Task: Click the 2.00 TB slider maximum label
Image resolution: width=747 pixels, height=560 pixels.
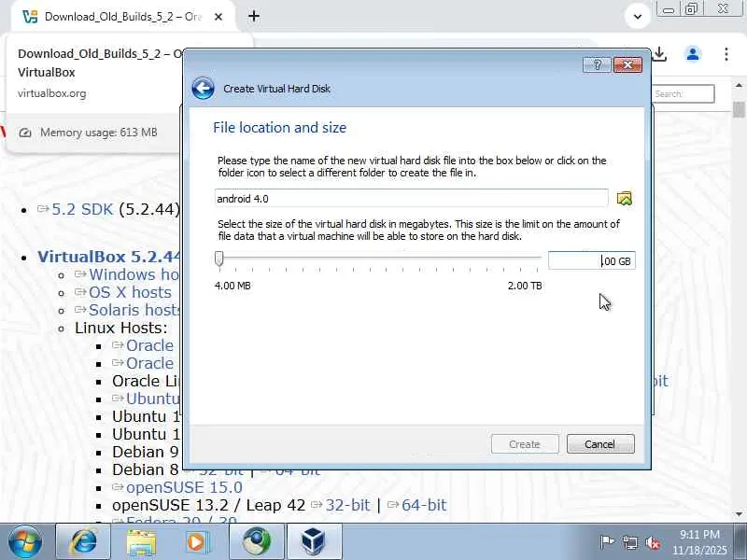Action: 525,286
